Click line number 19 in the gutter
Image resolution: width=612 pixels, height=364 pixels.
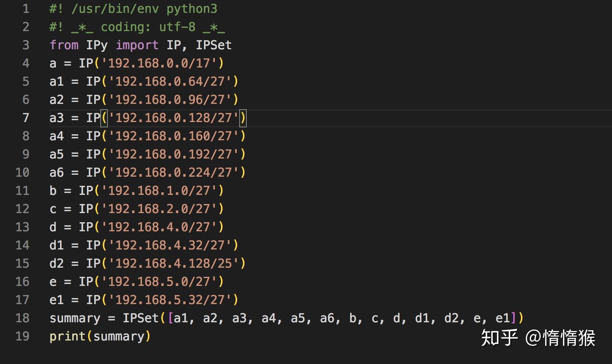coord(22,336)
